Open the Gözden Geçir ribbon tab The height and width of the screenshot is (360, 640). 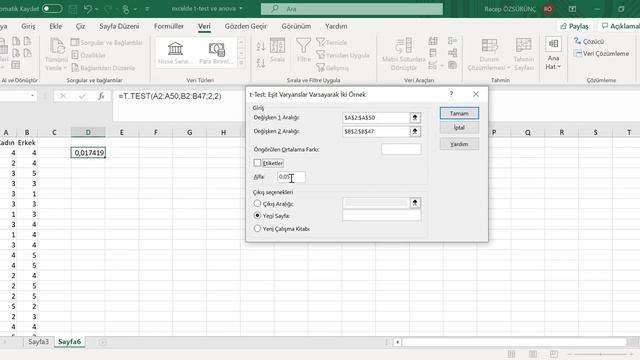coord(245,26)
